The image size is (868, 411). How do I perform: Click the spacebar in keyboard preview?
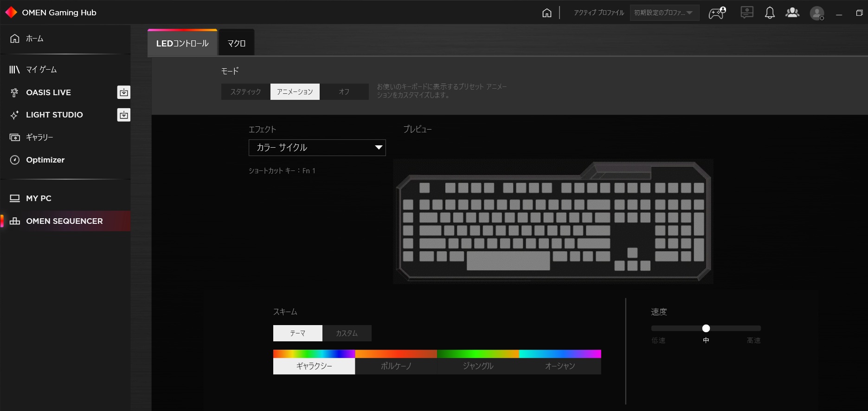click(x=508, y=261)
